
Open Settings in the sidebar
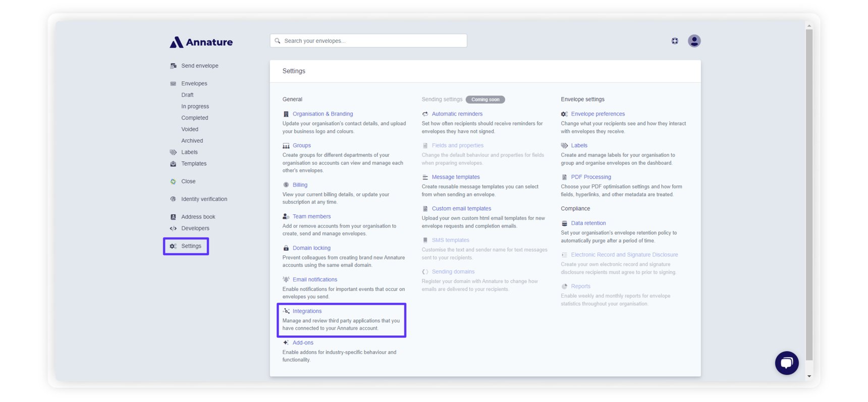click(191, 246)
